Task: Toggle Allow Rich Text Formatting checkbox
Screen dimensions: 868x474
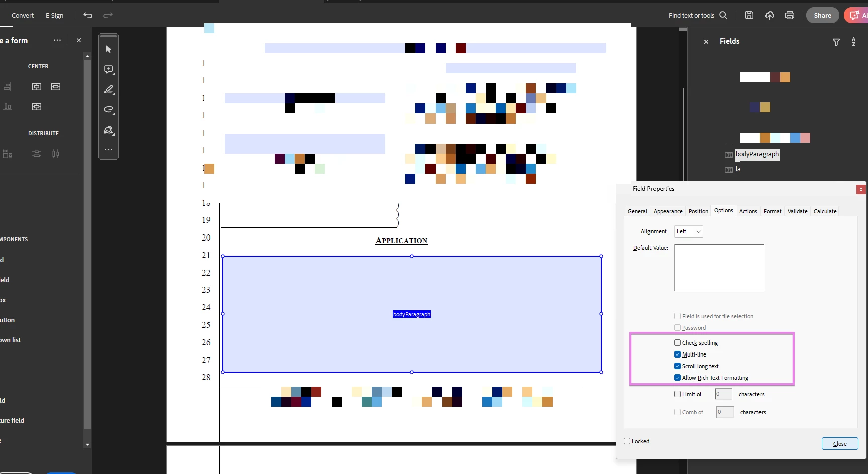Action: coord(677,378)
